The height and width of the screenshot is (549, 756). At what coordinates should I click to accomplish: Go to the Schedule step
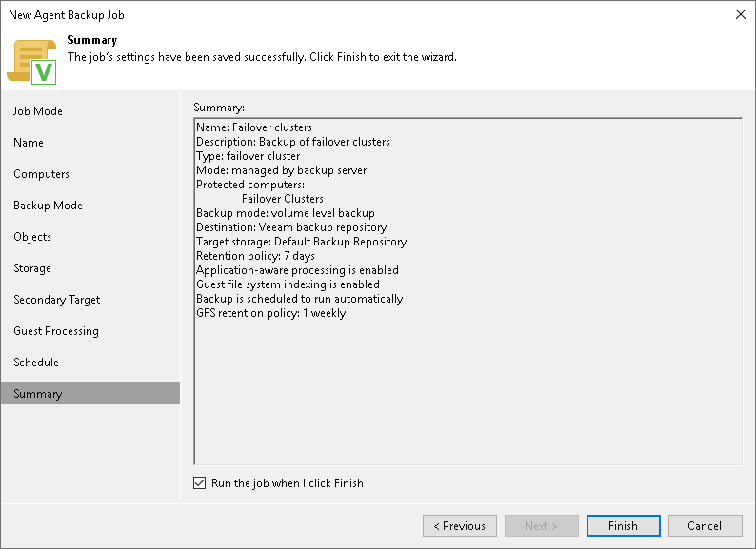point(36,362)
